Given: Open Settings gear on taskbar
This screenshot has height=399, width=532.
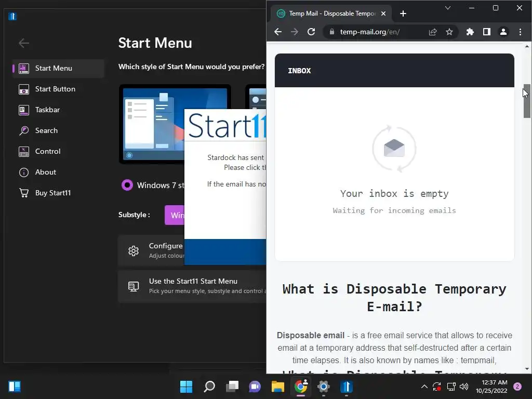Looking at the screenshot, I should coord(324,387).
